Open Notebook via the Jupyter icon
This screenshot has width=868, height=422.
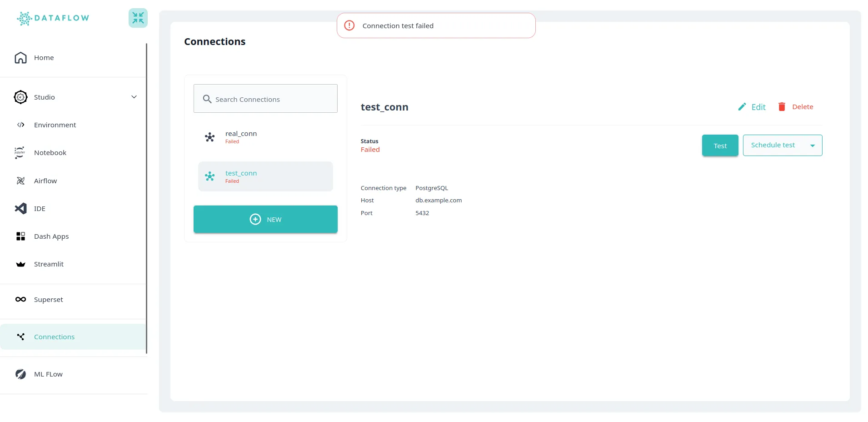pos(20,153)
